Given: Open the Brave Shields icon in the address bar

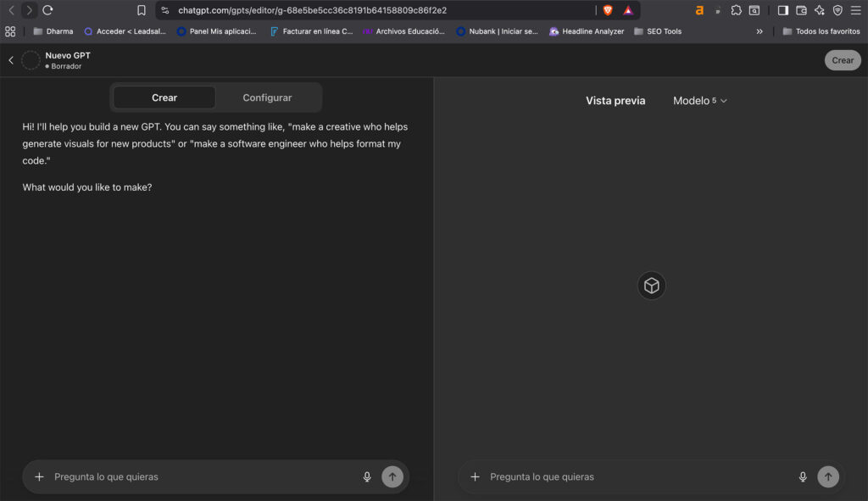Looking at the screenshot, I should coord(607,12).
